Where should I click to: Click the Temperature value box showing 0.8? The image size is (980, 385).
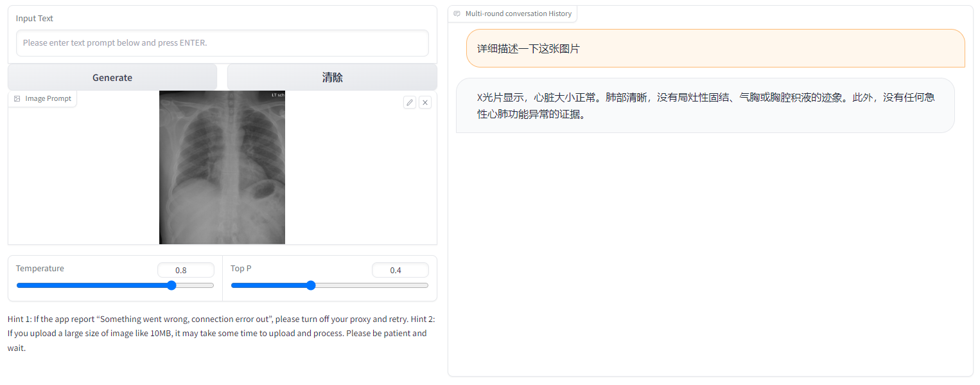tap(186, 270)
